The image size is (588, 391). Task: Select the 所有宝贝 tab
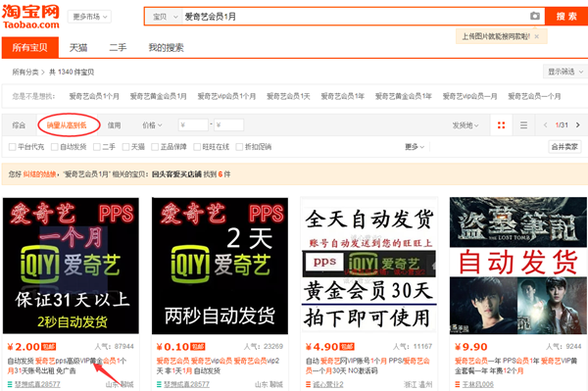point(30,48)
